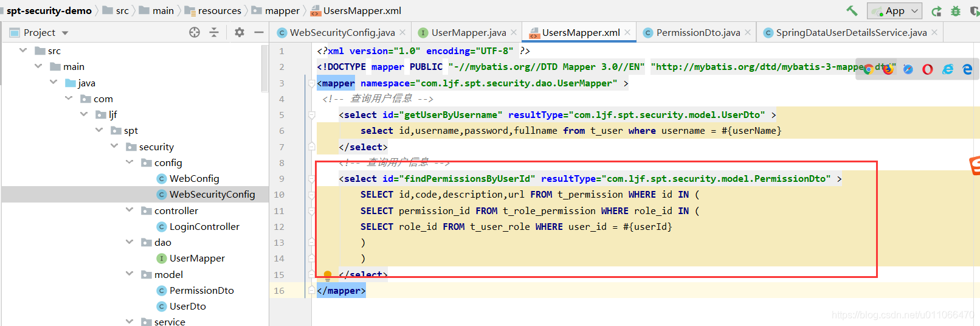The width and height of the screenshot is (980, 326).
Task: Collapse the dao package arrow
Action: pos(129,241)
